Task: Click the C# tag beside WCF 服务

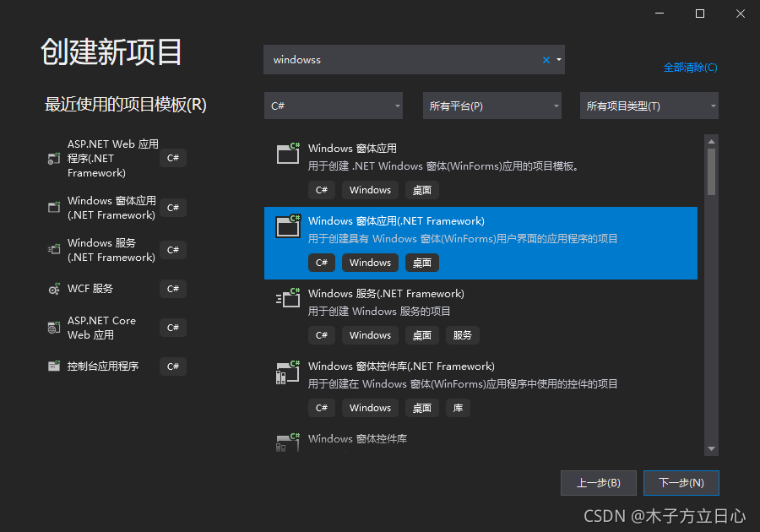Action: pyautogui.click(x=173, y=289)
